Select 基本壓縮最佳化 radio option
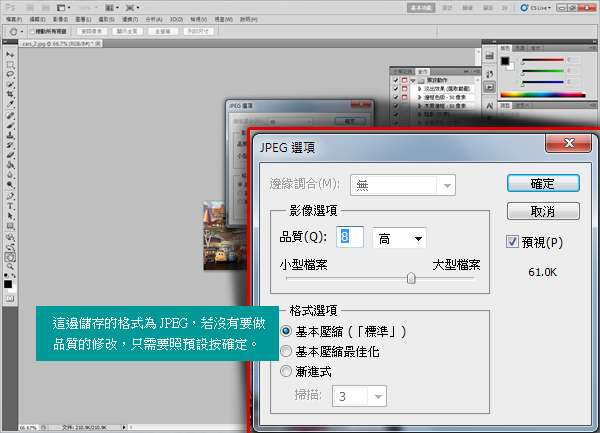Viewport: 600px width, 433px height. 286,351
